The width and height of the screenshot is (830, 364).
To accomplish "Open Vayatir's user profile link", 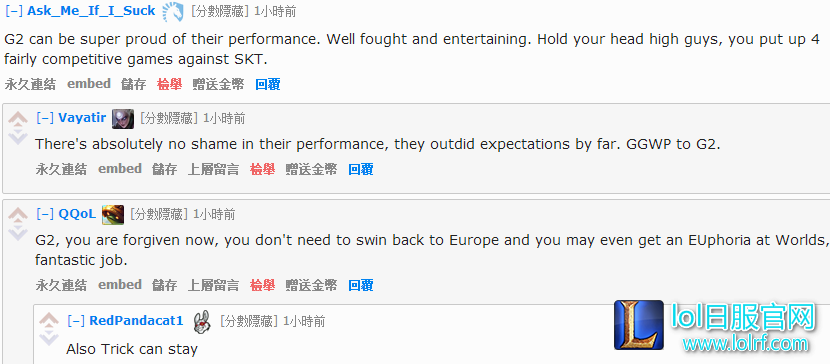I will pyautogui.click(x=82, y=117).
